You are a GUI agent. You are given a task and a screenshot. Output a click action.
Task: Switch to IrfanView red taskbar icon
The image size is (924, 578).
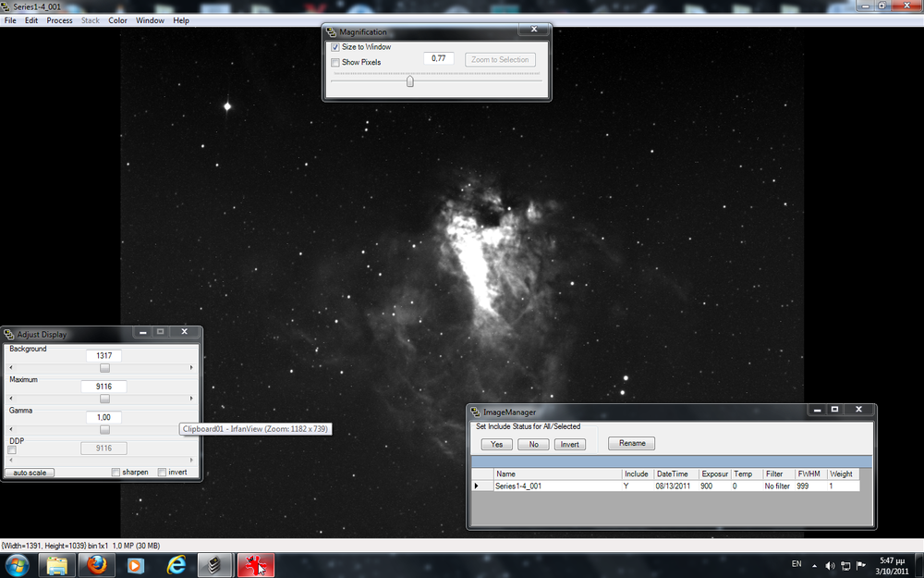256,563
